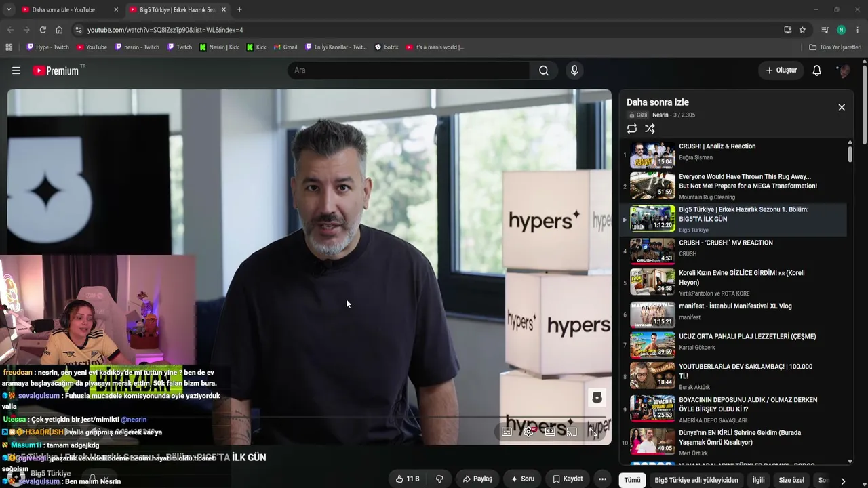This screenshot has width=868, height=488.
Task: Select the Tümü filter chip
Action: [632, 480]
